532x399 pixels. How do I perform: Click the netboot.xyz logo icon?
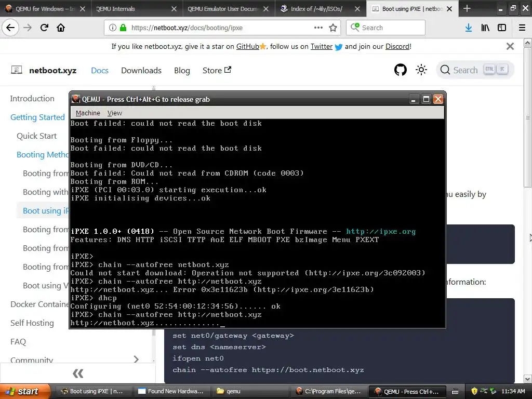[17, 70]
